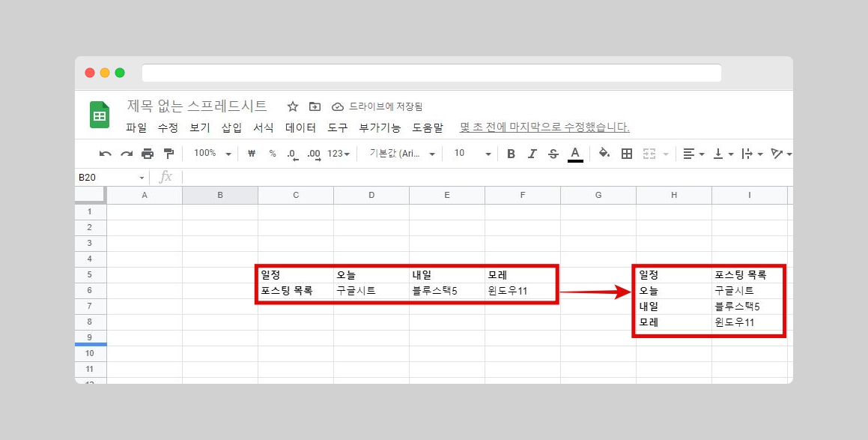Select column B header
Viewport: 868px width, 440px height.
[220, 195]
